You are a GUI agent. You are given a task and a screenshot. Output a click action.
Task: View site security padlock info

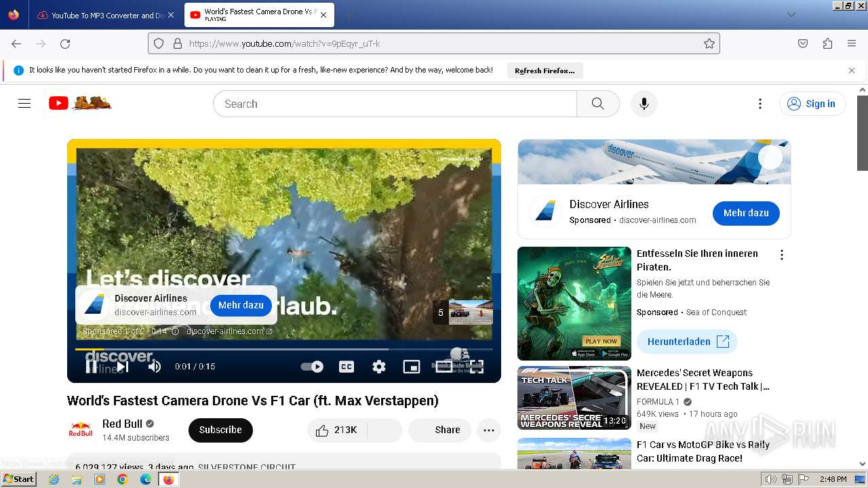tap(178, 43)
